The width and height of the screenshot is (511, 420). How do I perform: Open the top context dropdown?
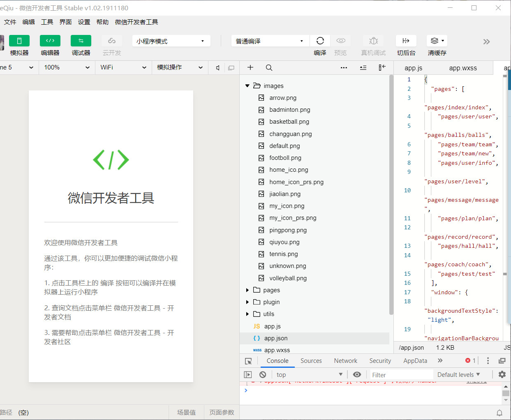point(309,375)
